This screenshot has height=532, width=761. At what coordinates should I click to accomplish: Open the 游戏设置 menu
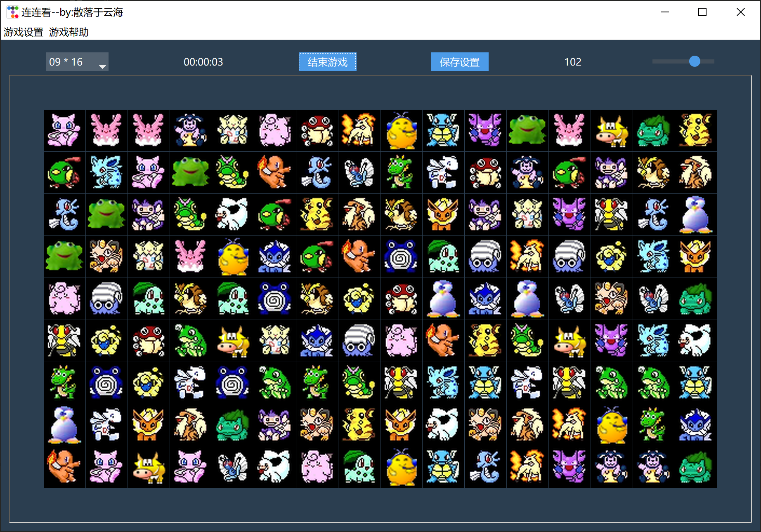point(24,32)
